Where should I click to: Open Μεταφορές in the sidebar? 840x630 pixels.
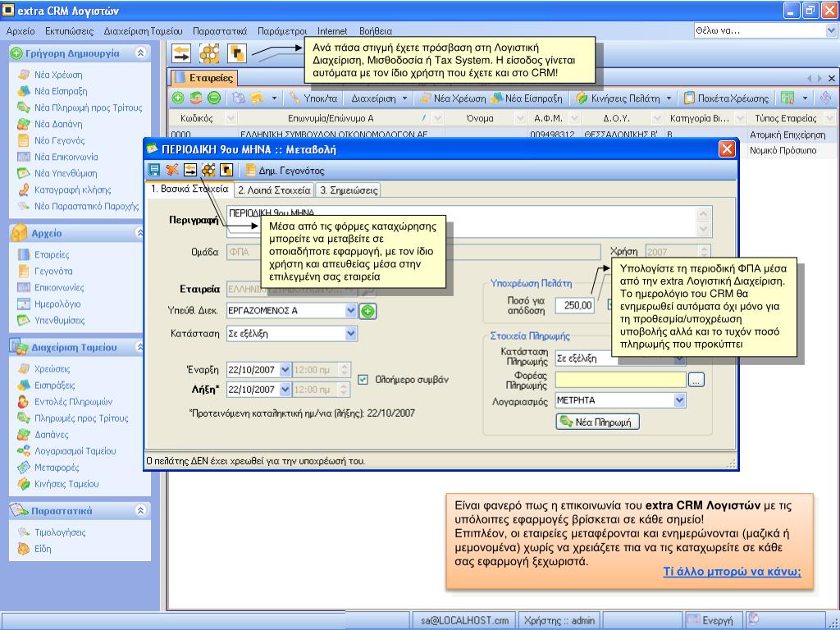[48, 468]
